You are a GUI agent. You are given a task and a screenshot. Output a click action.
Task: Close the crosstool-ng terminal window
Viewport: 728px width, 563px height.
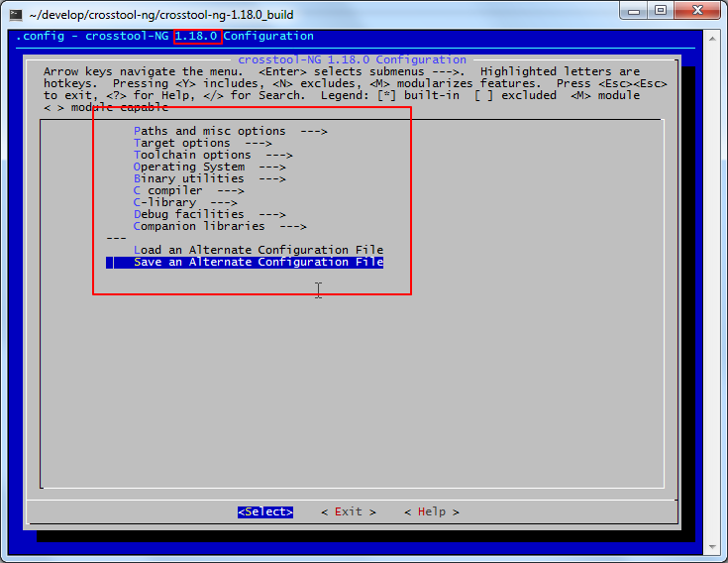click(697, 11)
